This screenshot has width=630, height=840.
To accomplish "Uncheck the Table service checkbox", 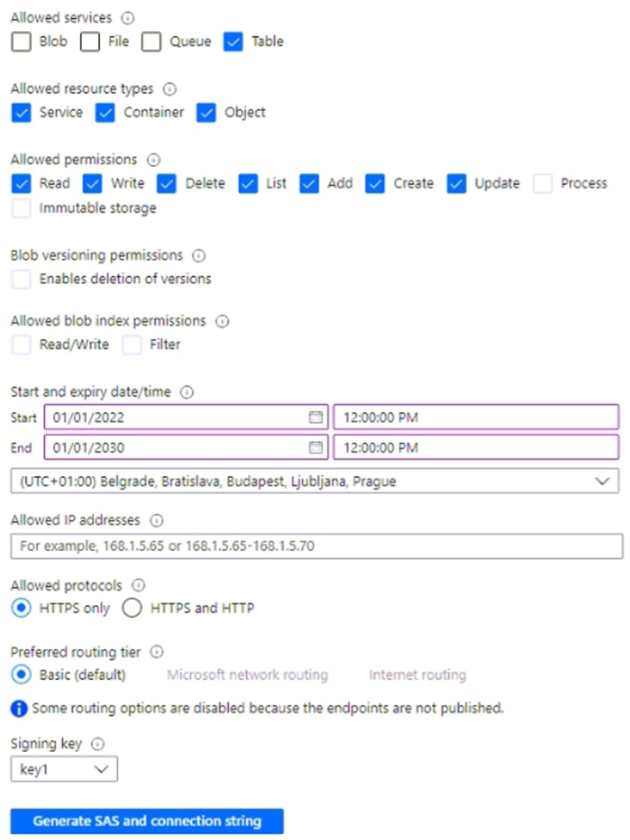I will point(233,42).
